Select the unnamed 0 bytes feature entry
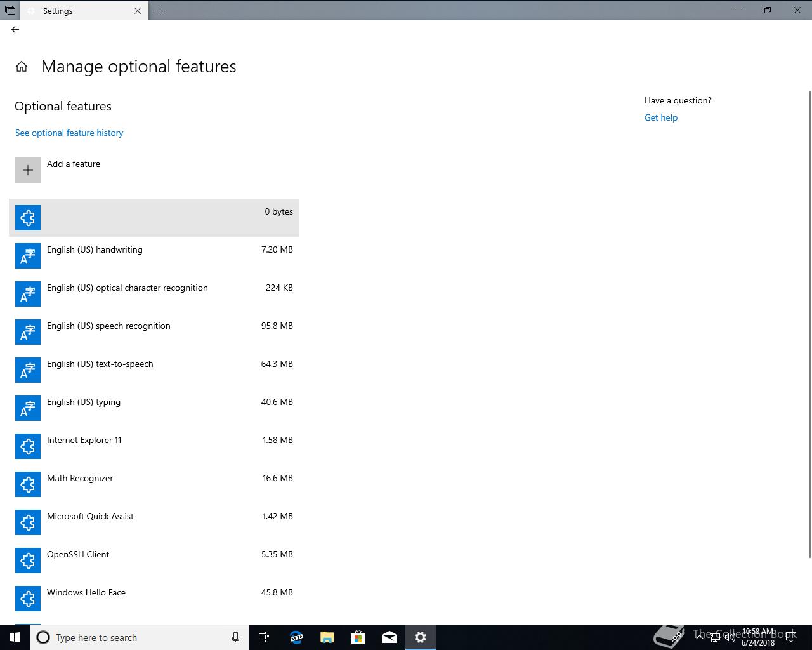This screenshot has width=812, height=650. point(154,218)
